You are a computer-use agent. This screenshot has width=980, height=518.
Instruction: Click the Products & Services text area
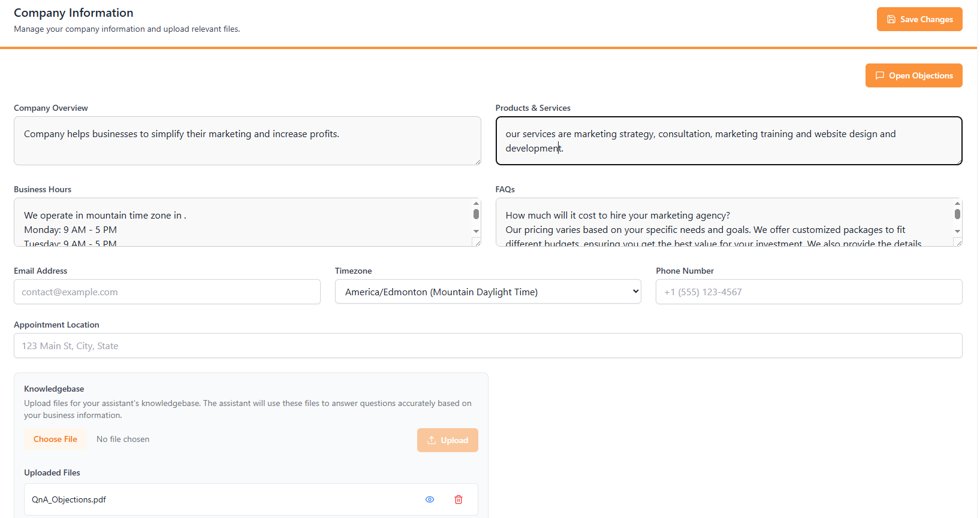pos(728,141)
